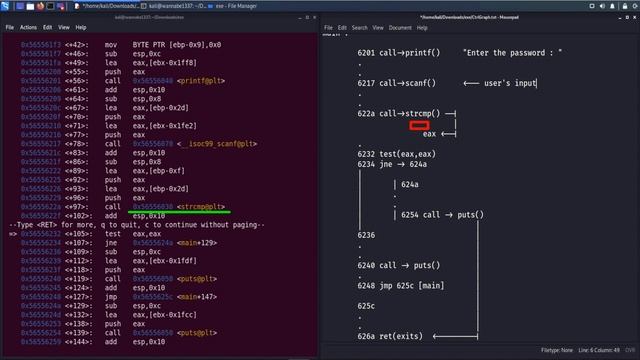Click '6201 call→printf()' line in Mousepad
This screenshot has width=640, height=360.
click(x=399, y=53)
